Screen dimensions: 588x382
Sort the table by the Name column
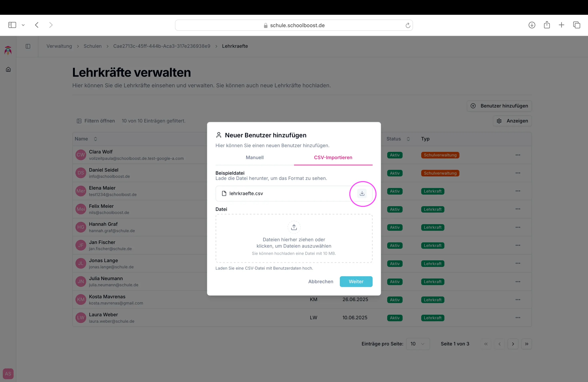tap(95, 139)
